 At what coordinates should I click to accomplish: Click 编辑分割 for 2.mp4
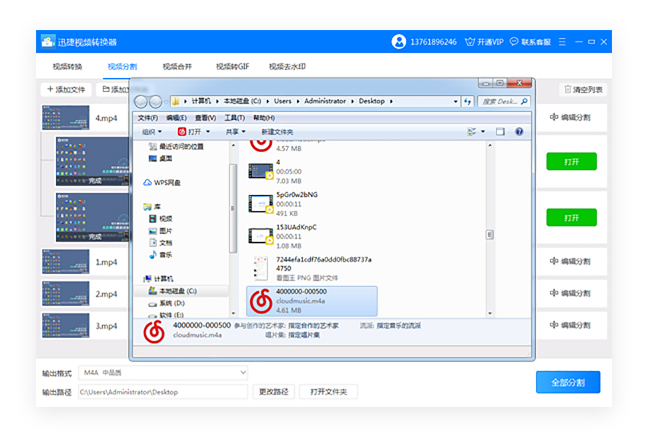pyautogui.click(x=570, y=293)
